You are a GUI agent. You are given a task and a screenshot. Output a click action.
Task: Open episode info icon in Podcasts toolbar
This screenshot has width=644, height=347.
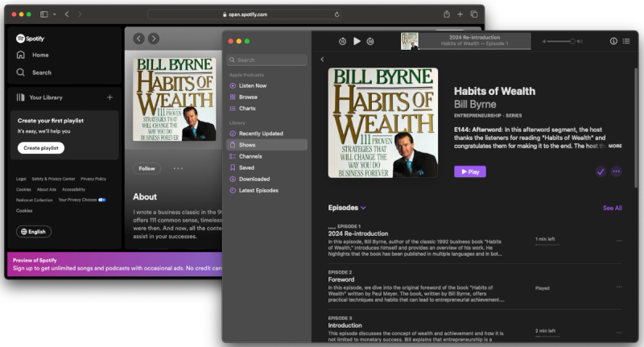tap(613, 41)
